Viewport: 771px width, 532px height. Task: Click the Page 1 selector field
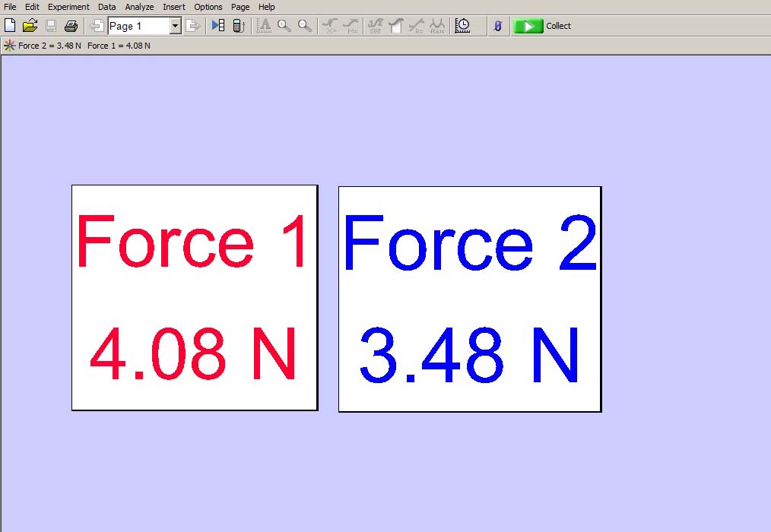point(138,26)
